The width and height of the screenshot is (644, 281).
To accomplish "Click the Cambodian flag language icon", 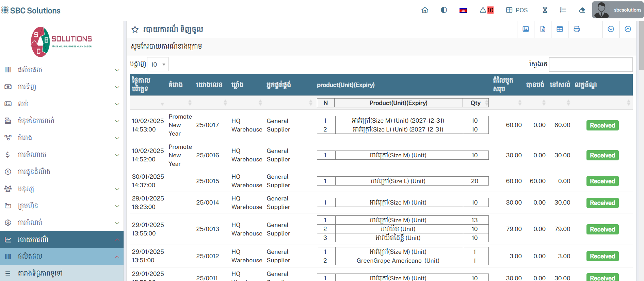I will pyautogui.click(x=463, y=11).
